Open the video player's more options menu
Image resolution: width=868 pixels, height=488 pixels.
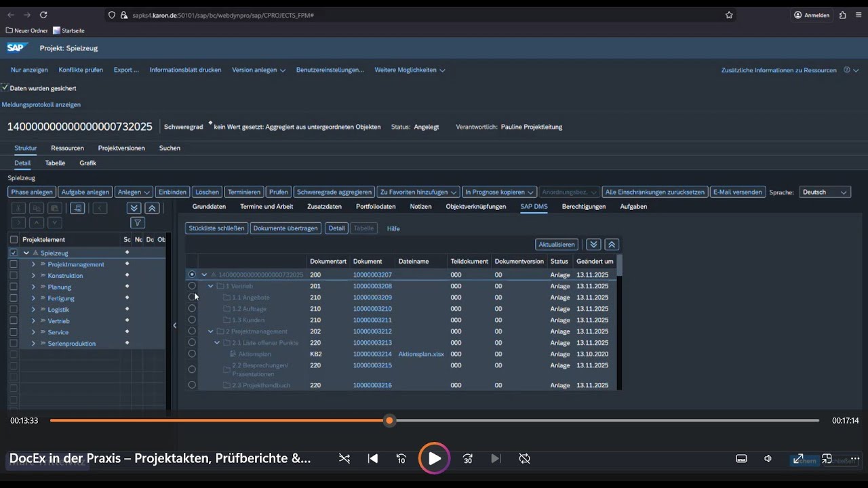point(854,459)
